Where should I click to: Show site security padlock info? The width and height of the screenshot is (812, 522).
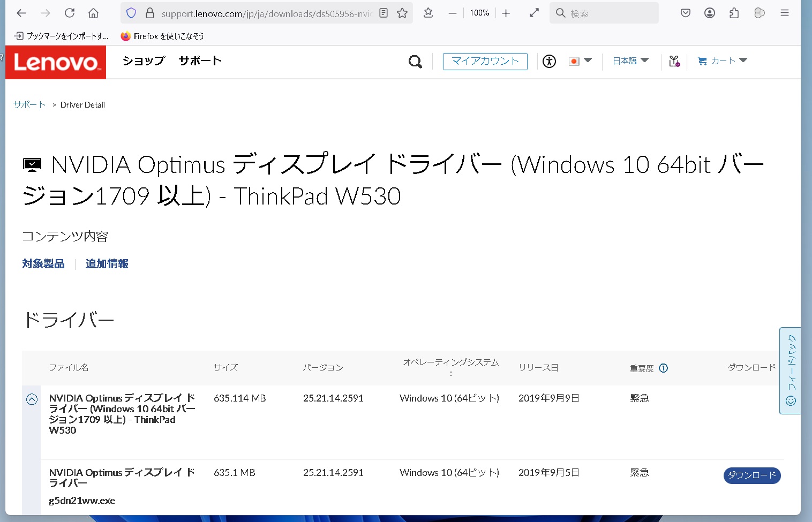click(x=150, y=13)
